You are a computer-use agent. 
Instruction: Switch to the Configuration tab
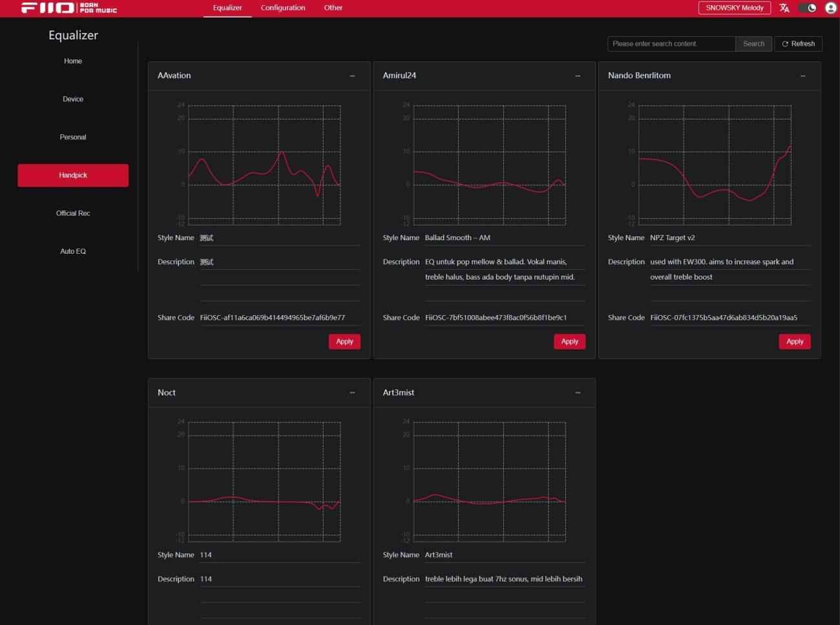[283, 8]
